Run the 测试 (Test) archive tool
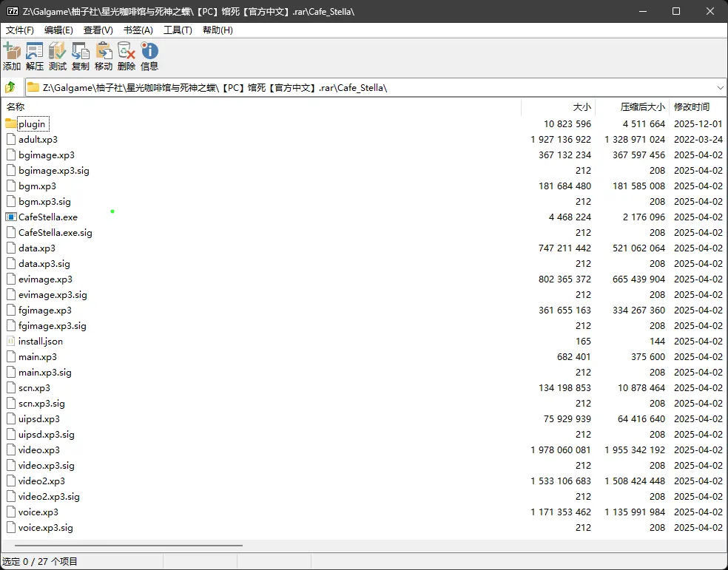Viewport: 728px width, 570px height. pyautogui.click(x=58, y=51)
